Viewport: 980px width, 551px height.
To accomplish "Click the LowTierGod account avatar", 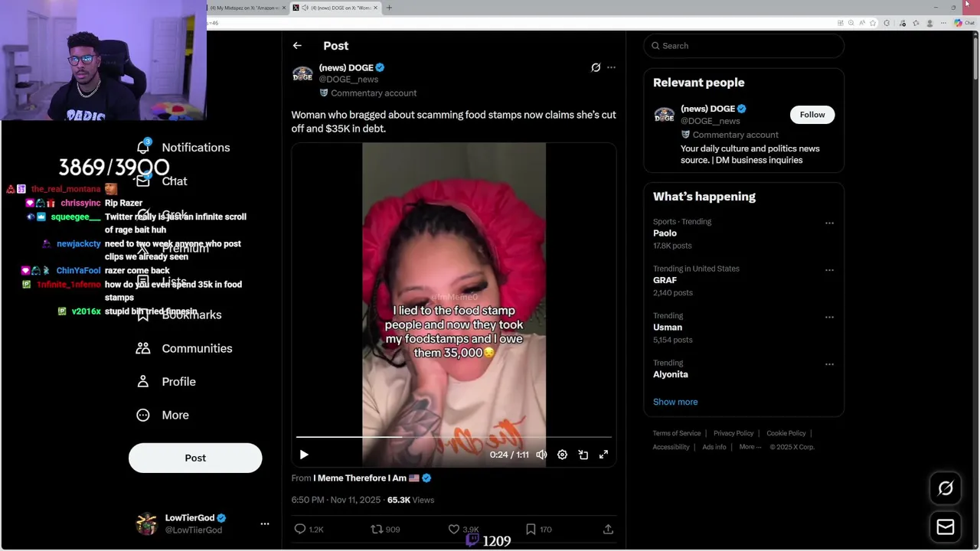I will pyautogui.click(x=146, y=523).
